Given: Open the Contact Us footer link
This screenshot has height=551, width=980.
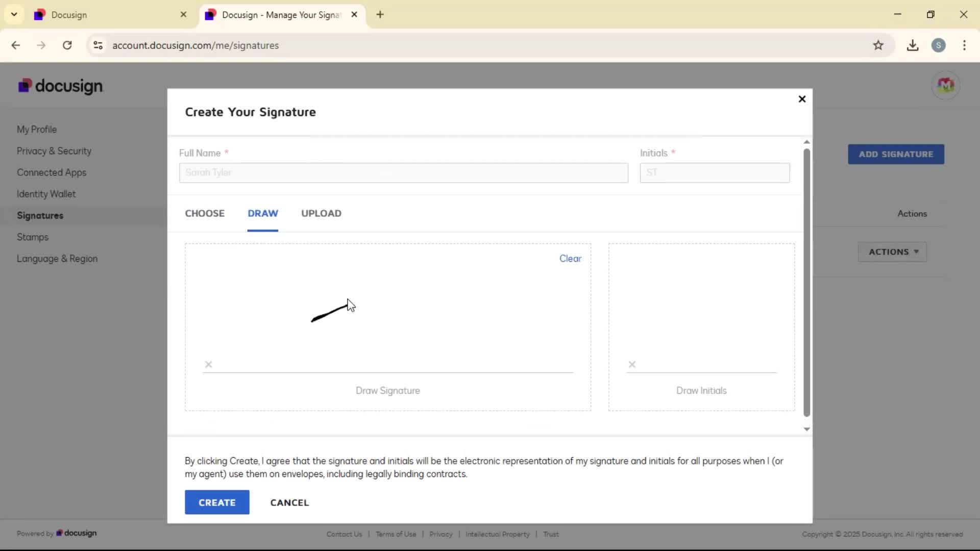Looking at the screenshot, I should click(x=344, y=534).
